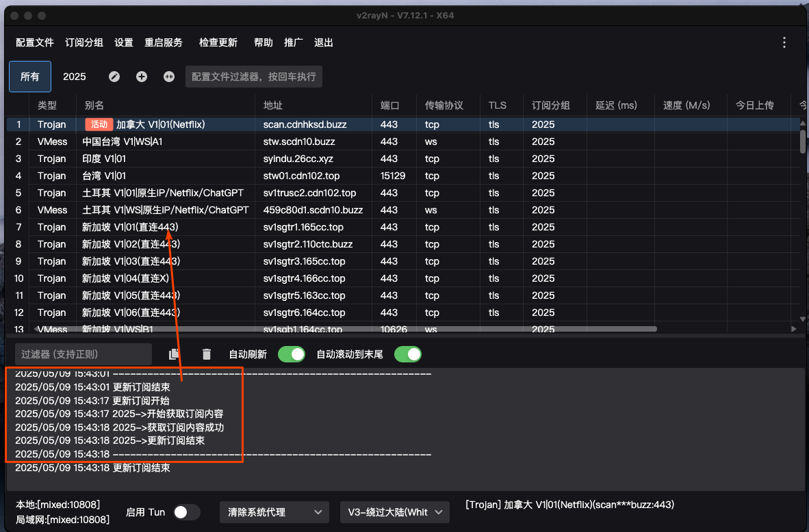
Task: Click the address sv1sgtr6.164cc.top
Action: coord(305,312)
